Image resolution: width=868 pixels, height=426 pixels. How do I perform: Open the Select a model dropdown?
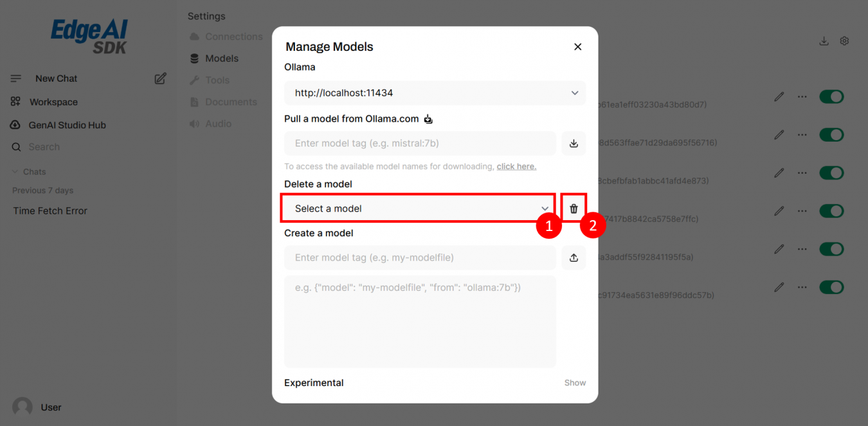pos(418,208)
